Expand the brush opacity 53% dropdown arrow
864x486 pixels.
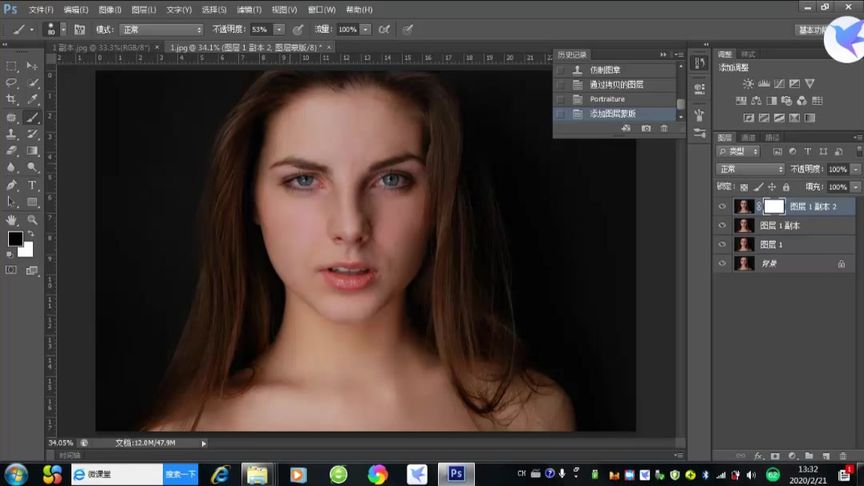point(279,30)
